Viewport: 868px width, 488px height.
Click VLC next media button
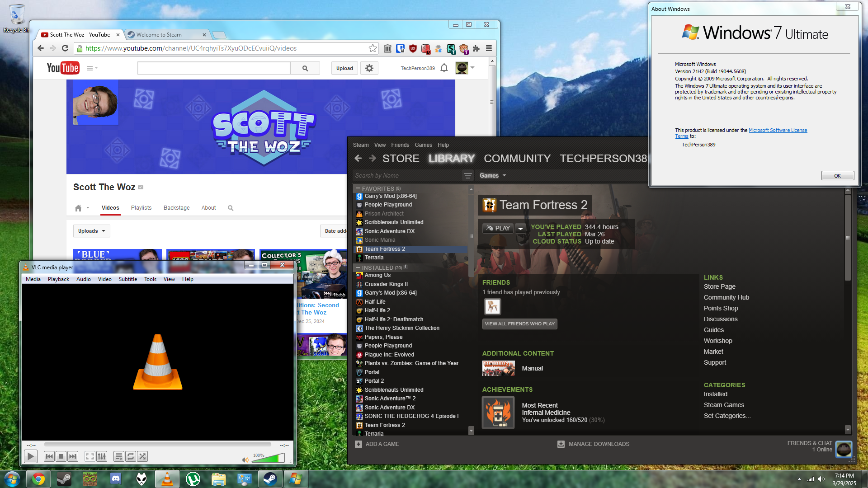(73, 456)
